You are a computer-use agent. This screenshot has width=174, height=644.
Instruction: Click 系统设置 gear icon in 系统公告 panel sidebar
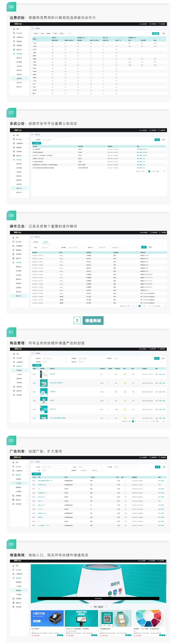tap(14, 160)
